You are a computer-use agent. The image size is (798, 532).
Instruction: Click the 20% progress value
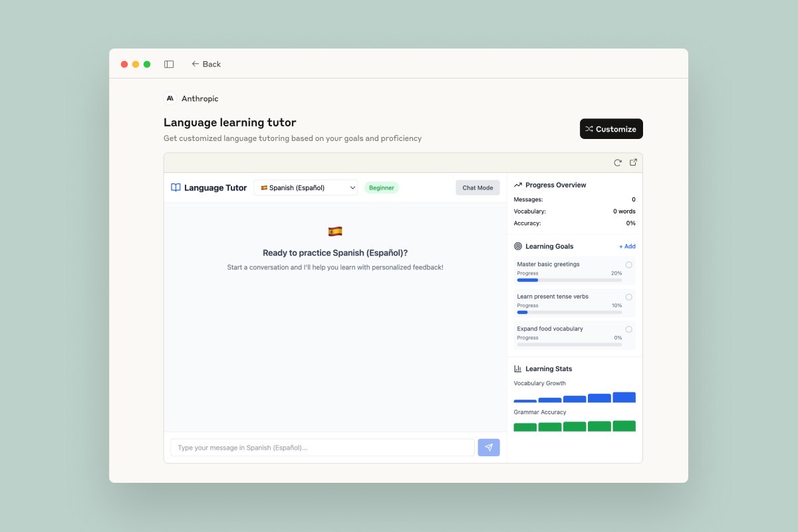617,273
